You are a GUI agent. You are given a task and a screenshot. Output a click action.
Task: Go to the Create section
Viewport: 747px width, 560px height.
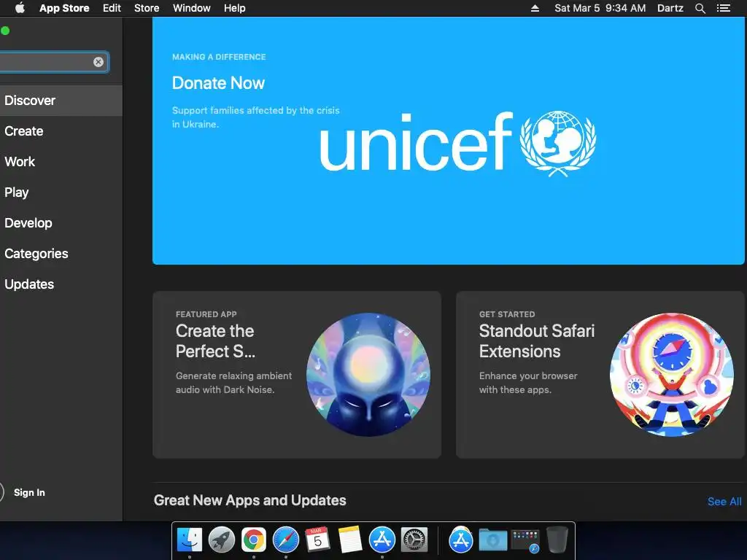(61, 131)
